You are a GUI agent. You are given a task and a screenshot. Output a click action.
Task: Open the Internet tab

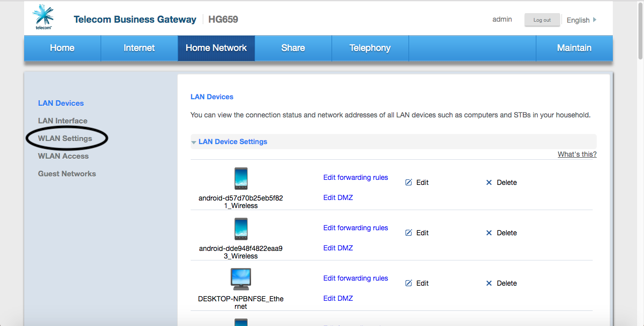tap(139, 48)
